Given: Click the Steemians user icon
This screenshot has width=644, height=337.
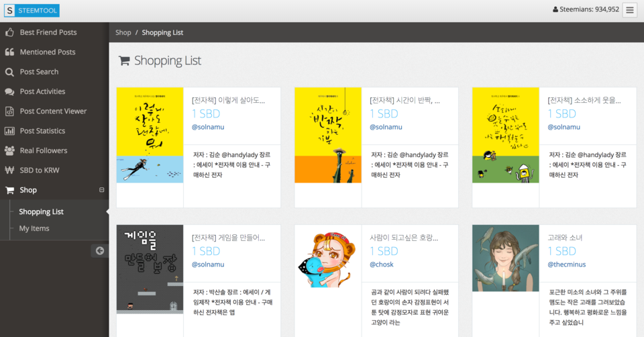Looking at the screenshot, I should click(555, 9).
